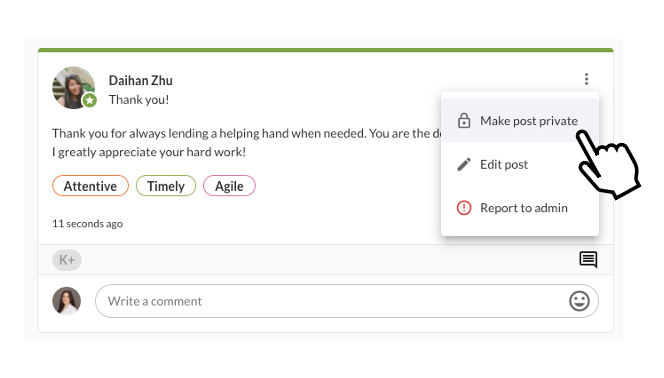Screen dimensions: 664x378
Task: Choose Edit post in the dropdown menu
Action: (x=520, y=164)
